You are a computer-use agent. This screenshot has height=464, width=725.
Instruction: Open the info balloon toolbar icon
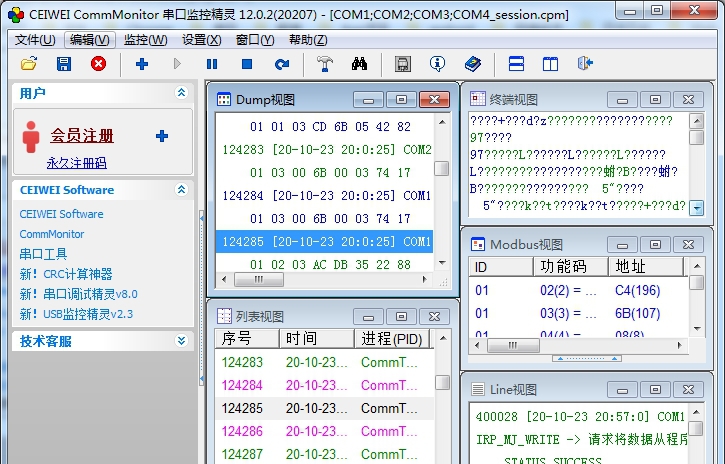(437, 64)
